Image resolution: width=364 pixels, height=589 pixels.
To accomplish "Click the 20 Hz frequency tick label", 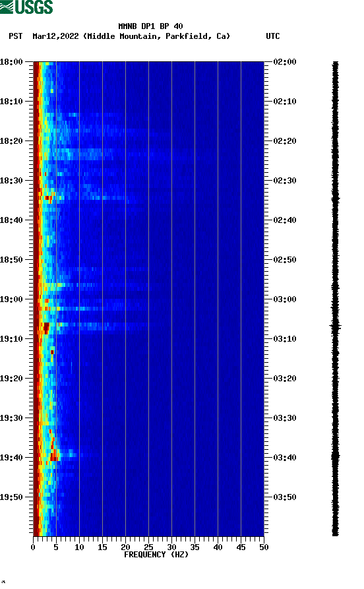I will tap(125, 547).
